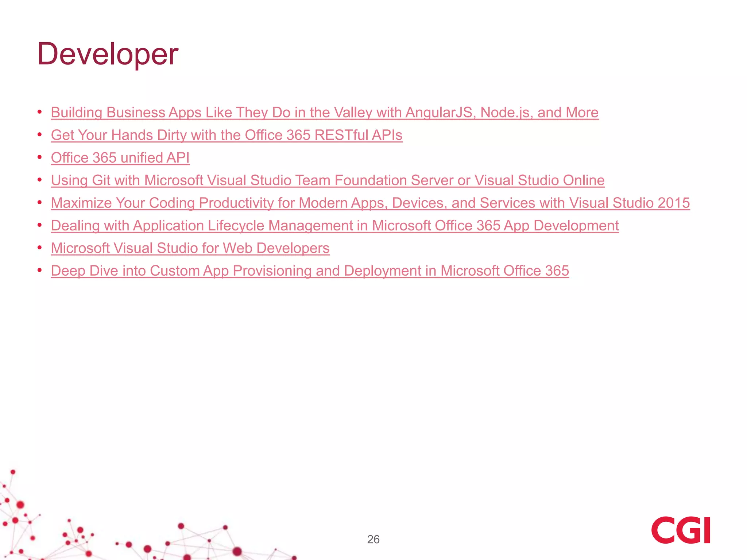Click the CGI logo

pyautogui.click(x=681, y=530)
